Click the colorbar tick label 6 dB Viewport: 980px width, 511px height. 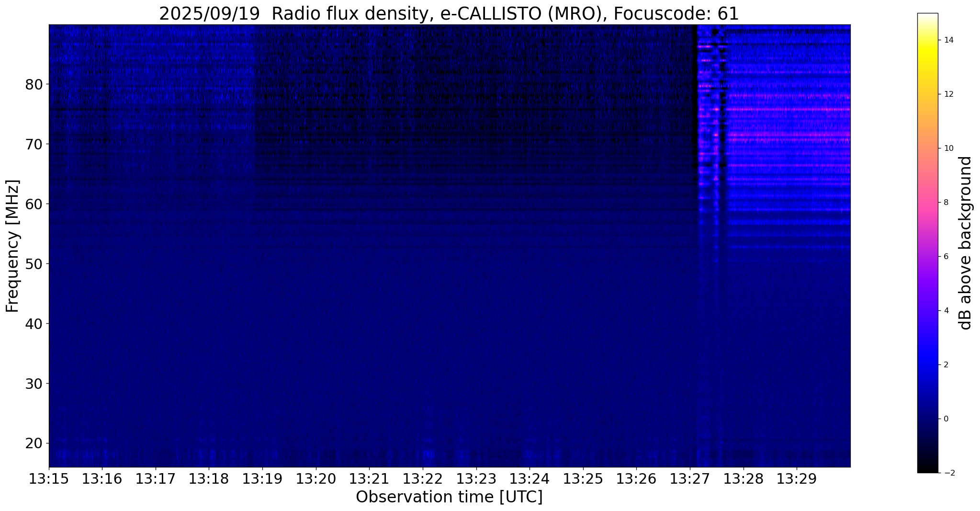click(x=946, y=257)
